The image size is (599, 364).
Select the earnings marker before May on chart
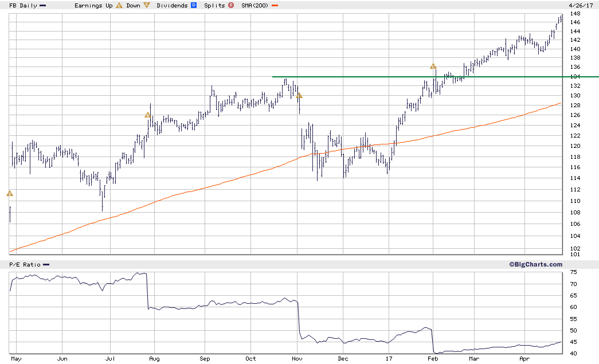(x=10, y=194)
